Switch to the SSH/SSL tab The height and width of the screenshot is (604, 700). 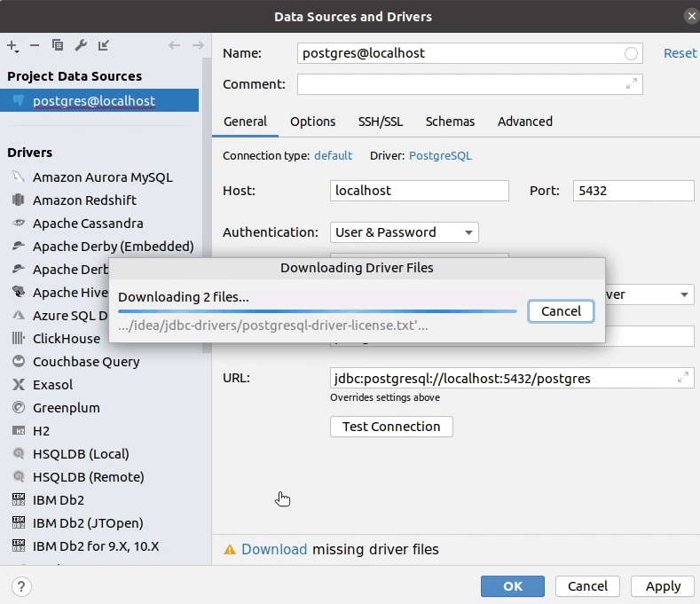[x=380, y=122]
